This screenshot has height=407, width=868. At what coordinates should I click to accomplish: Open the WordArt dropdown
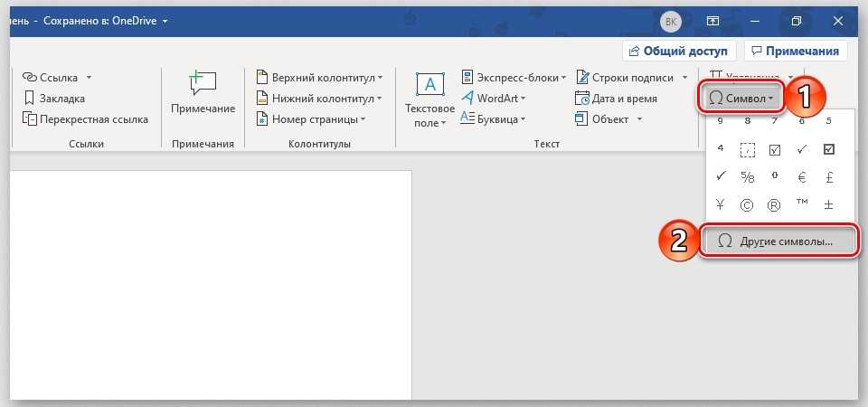coord(524,98)
